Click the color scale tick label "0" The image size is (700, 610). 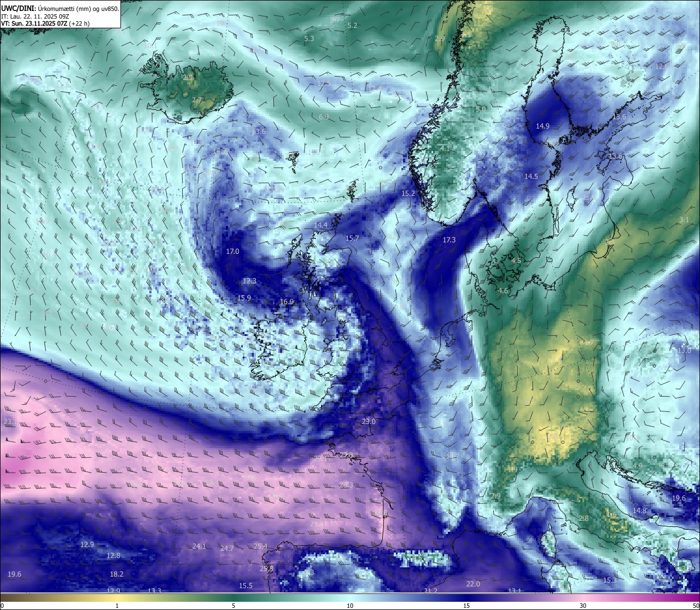coord(2,606)
